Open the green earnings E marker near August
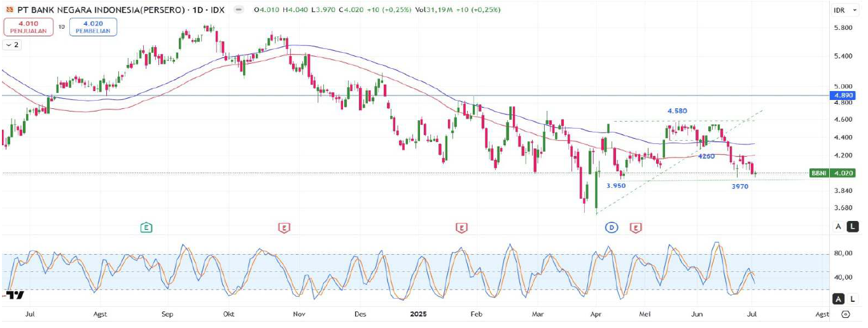Screen dimensions: 868x328 coord(146,227)
